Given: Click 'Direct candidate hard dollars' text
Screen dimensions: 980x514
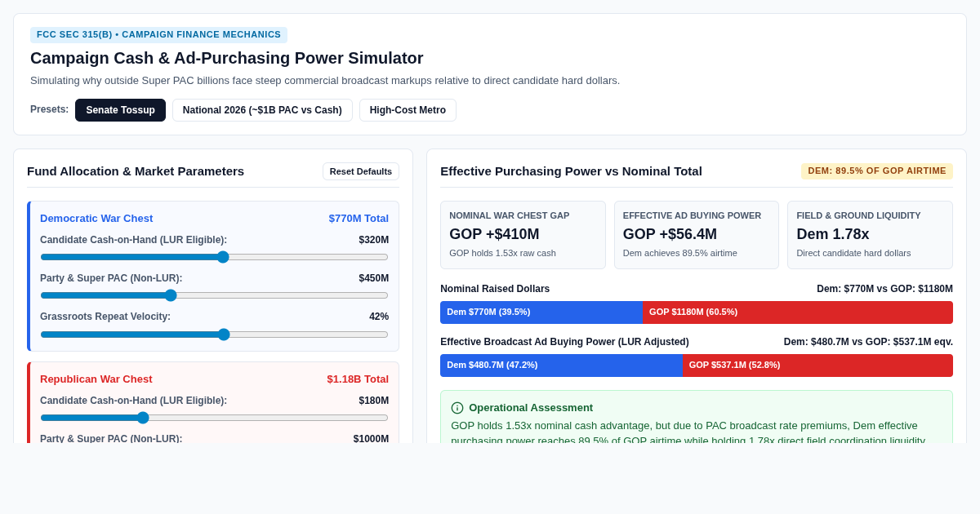Looking at the screenshot, I should [853, 253].
